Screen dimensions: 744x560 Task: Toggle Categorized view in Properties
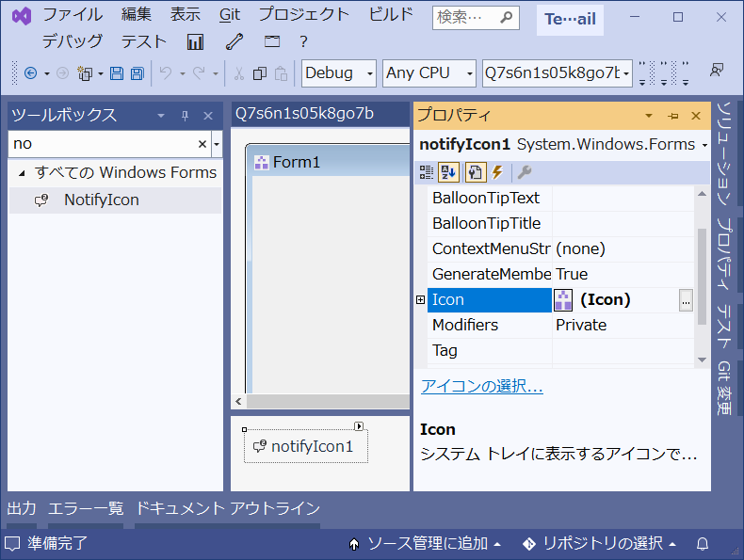427,172
